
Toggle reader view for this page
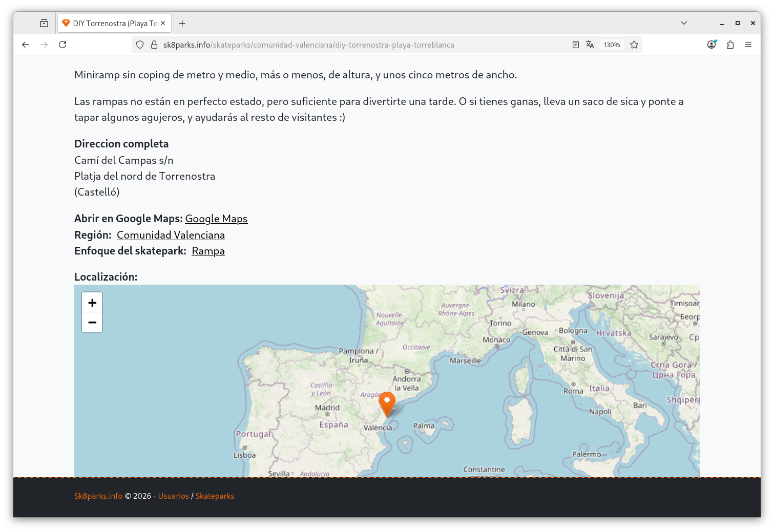(x=576, y=45)
